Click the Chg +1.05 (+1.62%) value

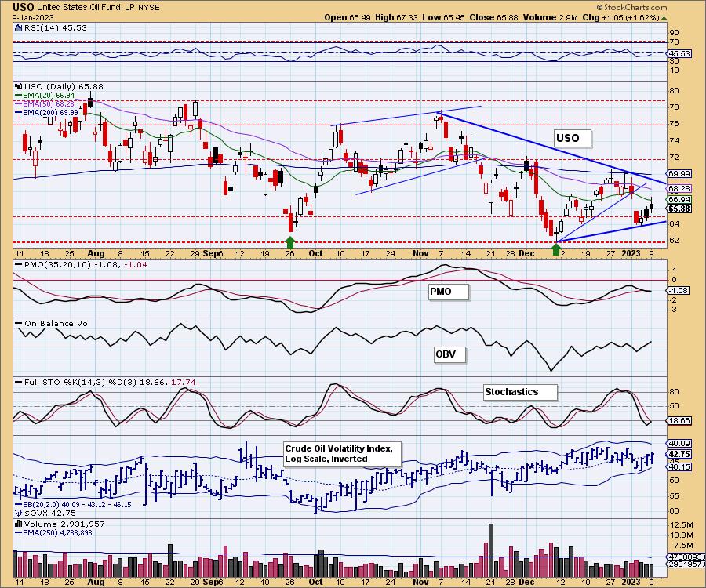coord(621,17)
